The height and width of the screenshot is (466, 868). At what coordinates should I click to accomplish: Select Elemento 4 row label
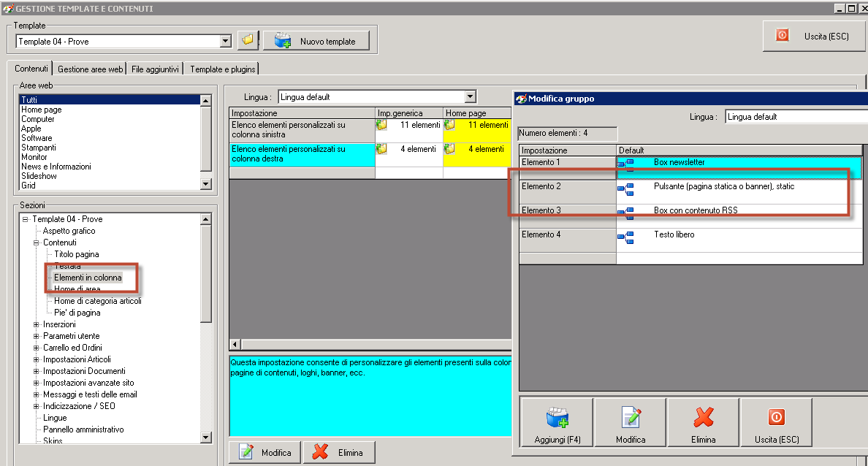[568, 240]
